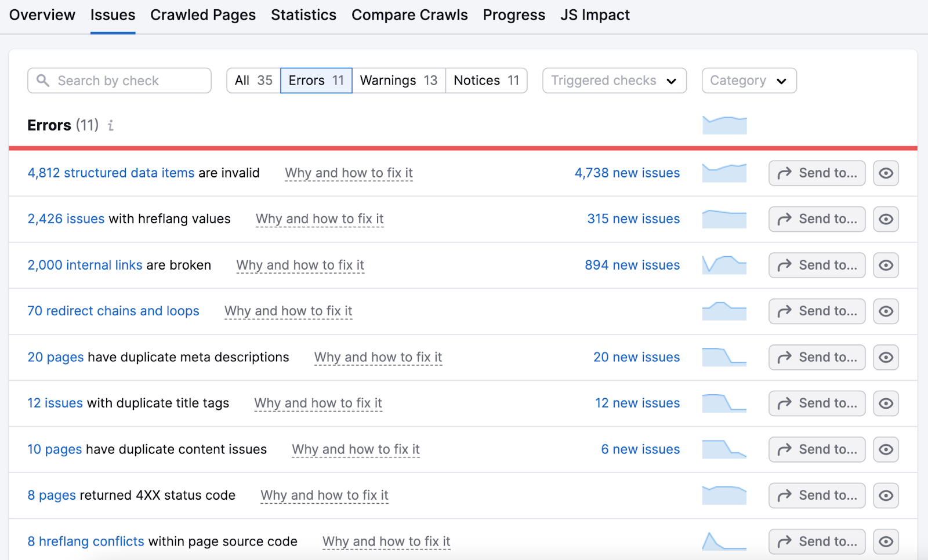Screen dimensions: 928x560
Task: Click the info icon beside Errors heading
Action: click(111, 125)
